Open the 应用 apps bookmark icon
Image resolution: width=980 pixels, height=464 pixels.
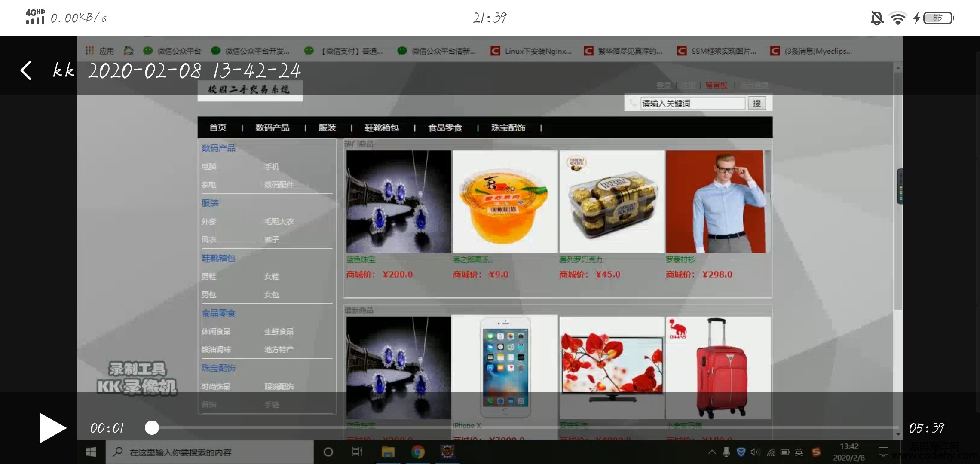pos(99,51)
